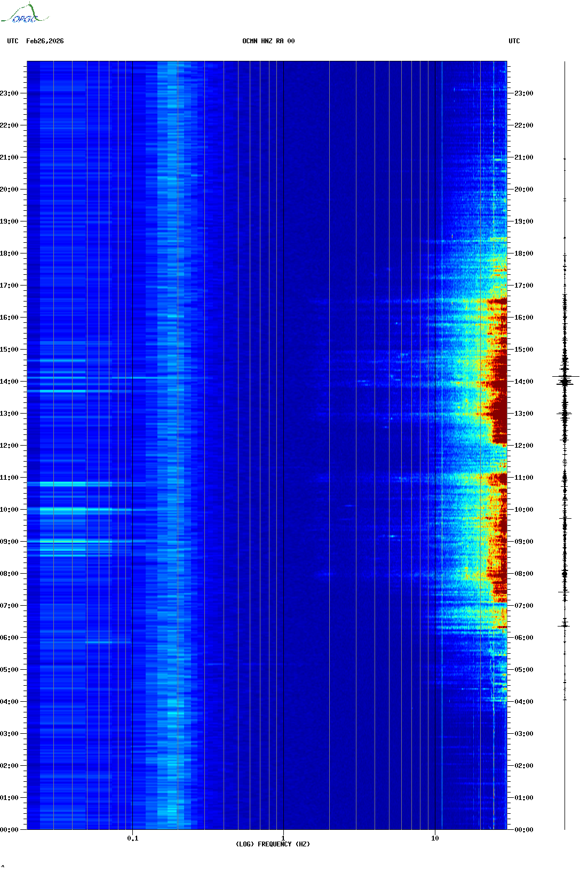
Task: Click the right-axis 14:00 time label
Action: coord(524,382)
